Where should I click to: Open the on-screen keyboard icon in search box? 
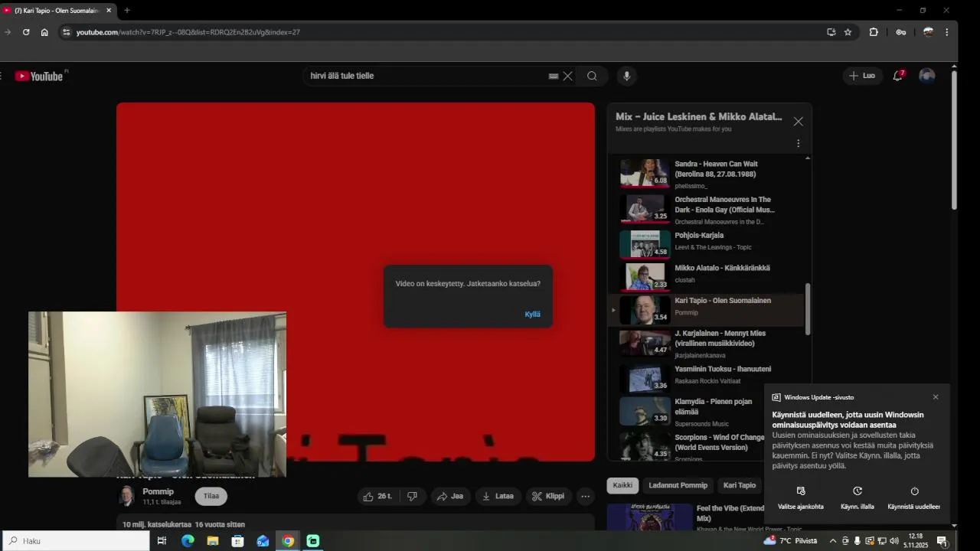[554, 76]
